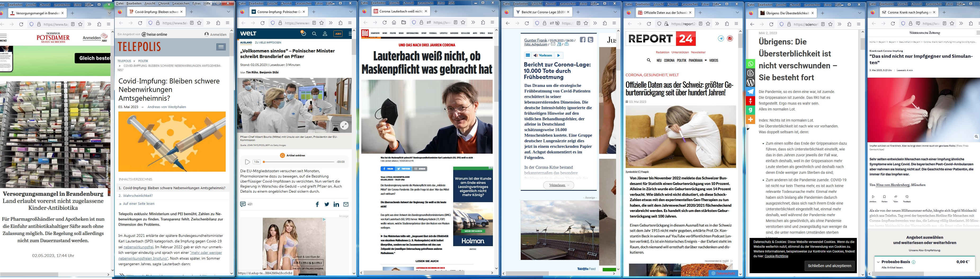
Task: Play the Welt article audio
Action: 247,162
